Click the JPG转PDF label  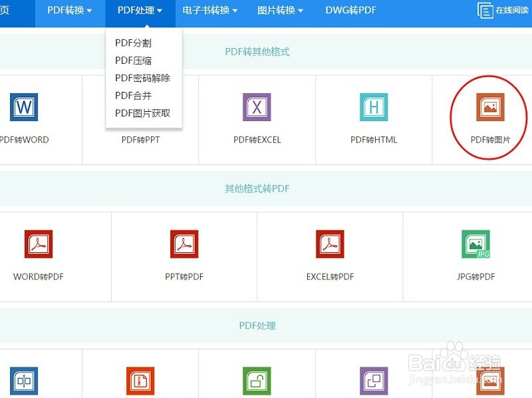tap(475, 277)
